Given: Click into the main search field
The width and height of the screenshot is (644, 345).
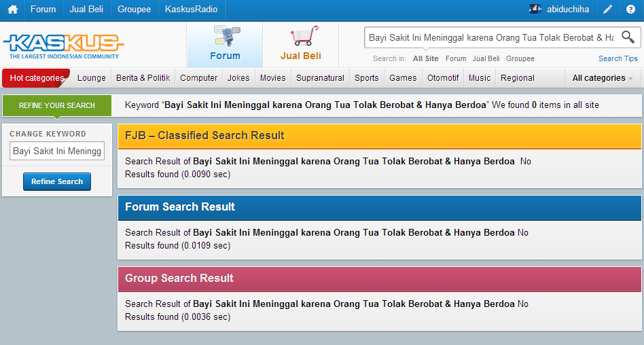Looking at the screenshot, I should point(490,38).
